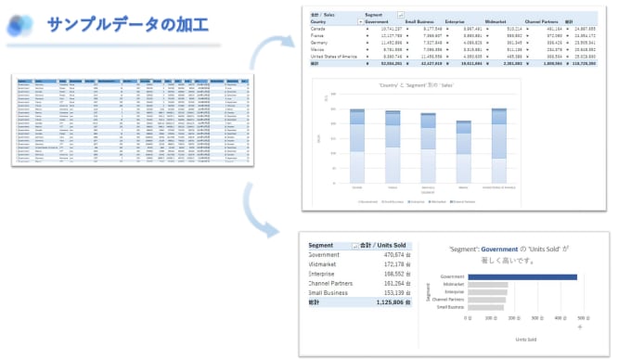Select the 合計 / Units Sold column header
Screen dimensions: 644x359
pyautogui.click(x=383, y=246)
